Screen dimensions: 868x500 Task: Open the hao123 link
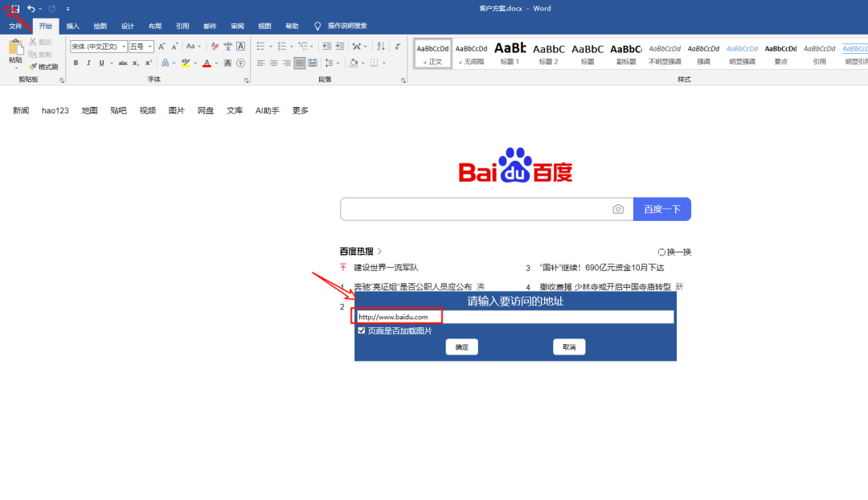click(x=55, y=111)
